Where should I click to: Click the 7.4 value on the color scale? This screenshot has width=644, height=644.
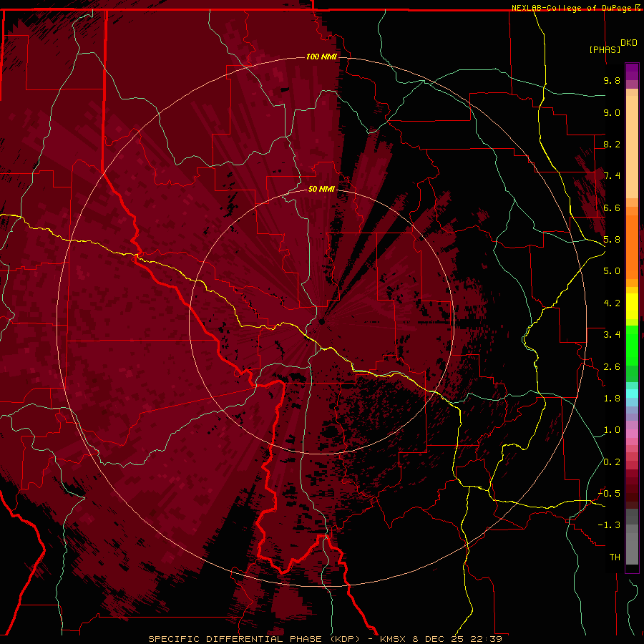click(x=612, y=176)
